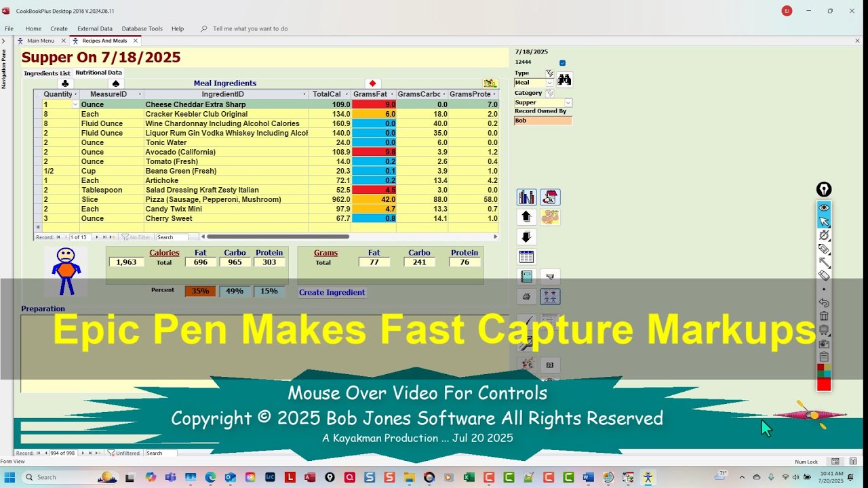
Task: Click the picture icon above GramsProte column
Action: point(490,83)
